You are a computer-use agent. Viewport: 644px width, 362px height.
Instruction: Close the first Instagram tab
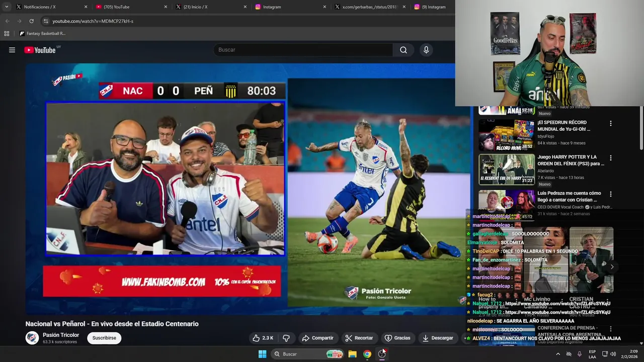coord(325,7)
